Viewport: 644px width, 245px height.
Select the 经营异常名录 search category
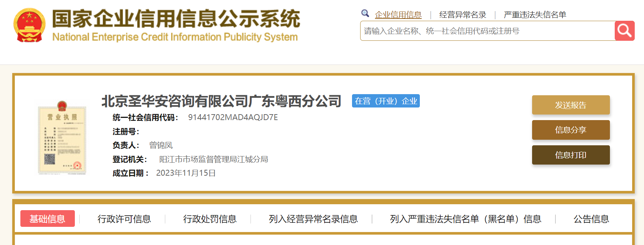[x=462, y=15]
